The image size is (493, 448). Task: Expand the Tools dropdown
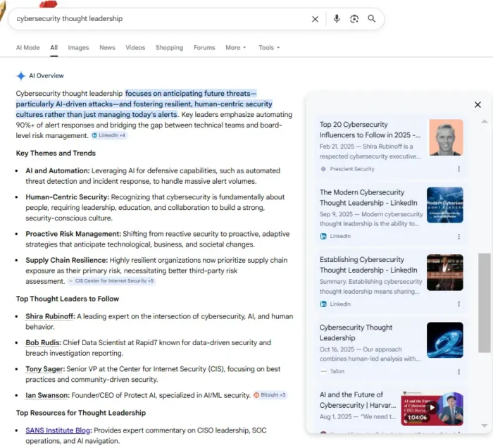[x=269, y=47]
